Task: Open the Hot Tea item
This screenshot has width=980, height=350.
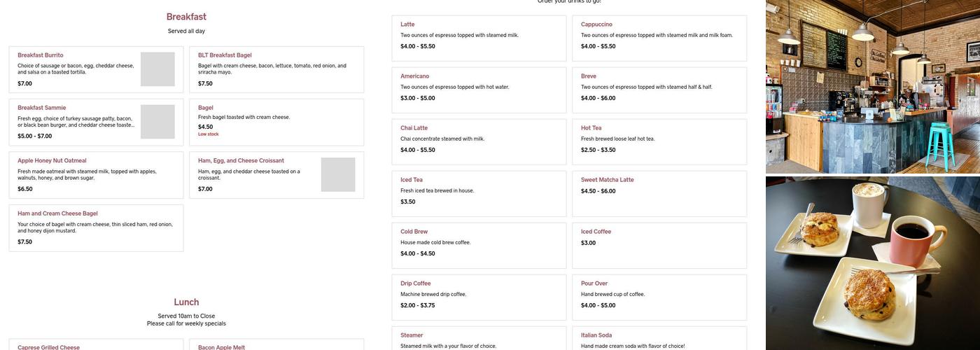Action: pyautogui.click(x=659, y=141)
